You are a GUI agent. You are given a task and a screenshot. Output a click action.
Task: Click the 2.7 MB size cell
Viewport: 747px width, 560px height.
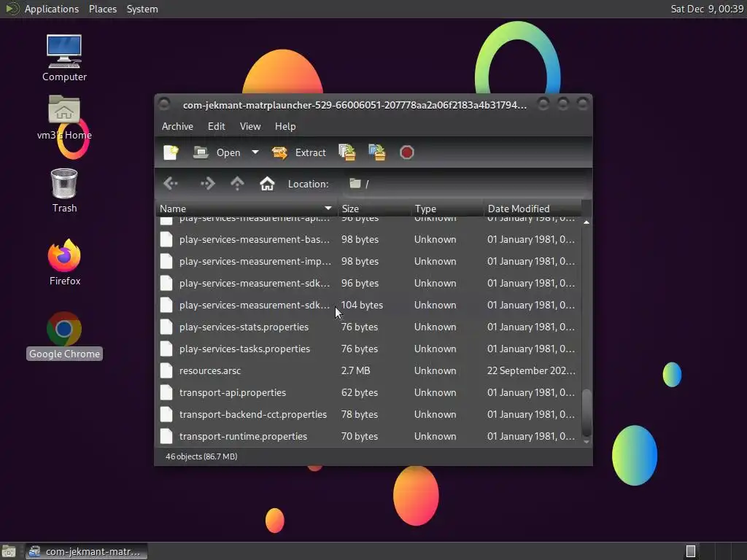tap(355, 370)
